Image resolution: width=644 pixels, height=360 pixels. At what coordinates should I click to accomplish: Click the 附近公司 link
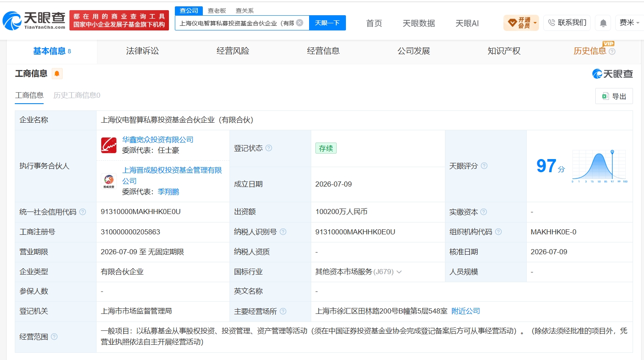(x=466, y=311)
